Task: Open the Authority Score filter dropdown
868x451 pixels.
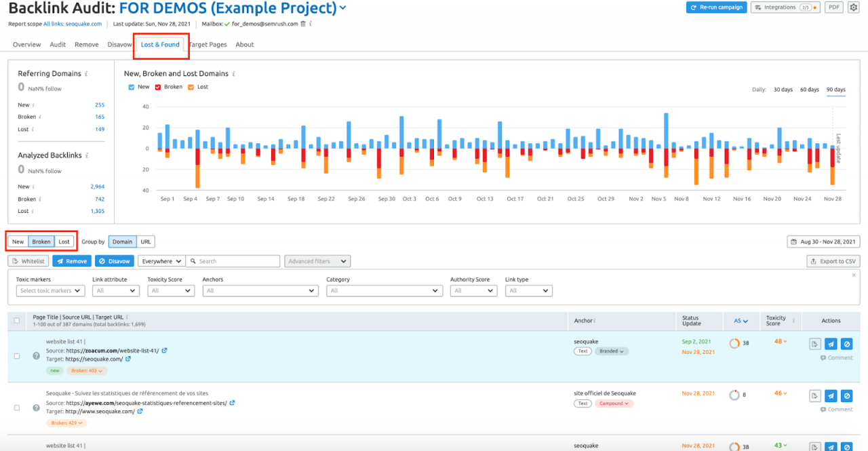Action: click(x=473, y=291)
